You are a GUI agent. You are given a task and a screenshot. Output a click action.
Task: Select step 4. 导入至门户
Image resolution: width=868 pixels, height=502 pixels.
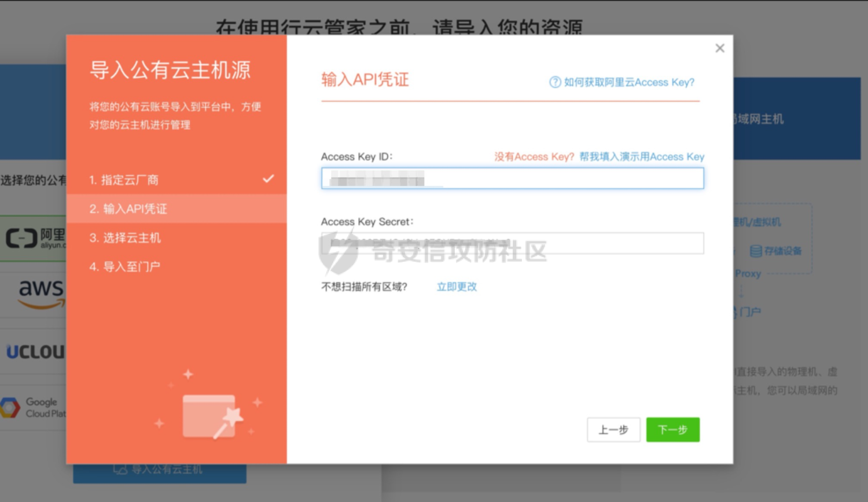coord(176,266)
